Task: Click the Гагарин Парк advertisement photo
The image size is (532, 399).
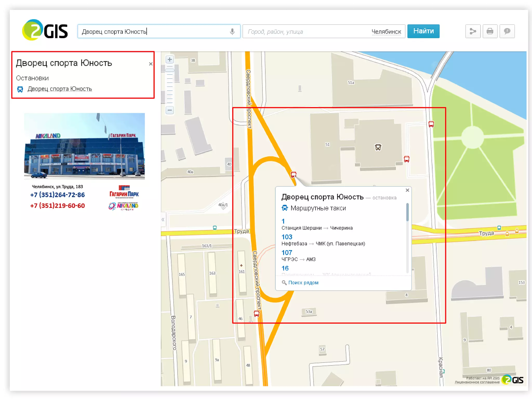Action: pyautogui.click(x=84, y=146)
